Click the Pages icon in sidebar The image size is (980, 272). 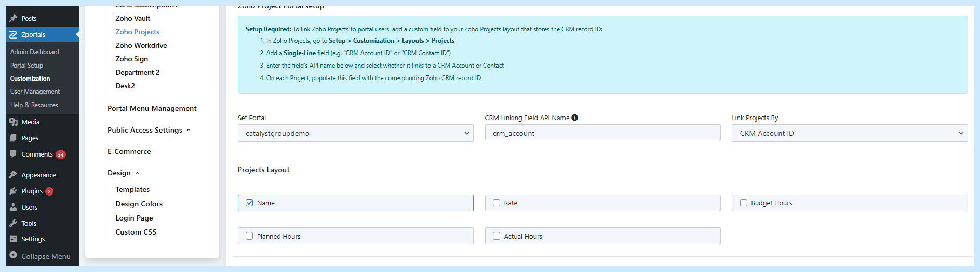click(x=14, y=138)
